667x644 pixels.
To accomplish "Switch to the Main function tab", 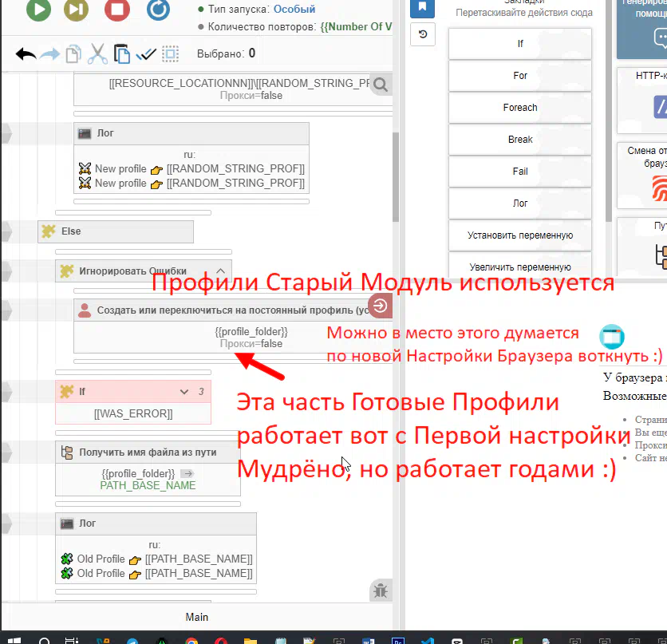I will coord(197,617).
